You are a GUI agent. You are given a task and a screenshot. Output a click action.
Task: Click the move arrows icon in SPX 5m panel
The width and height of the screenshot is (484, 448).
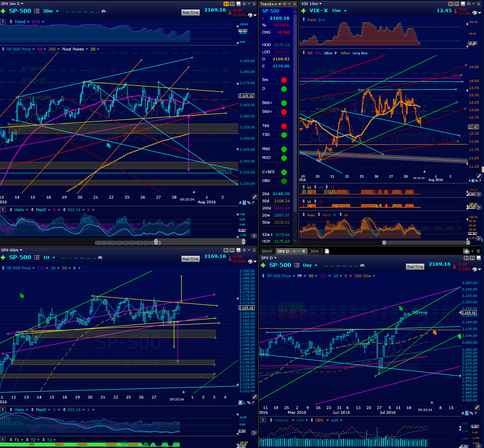point(244,4)
